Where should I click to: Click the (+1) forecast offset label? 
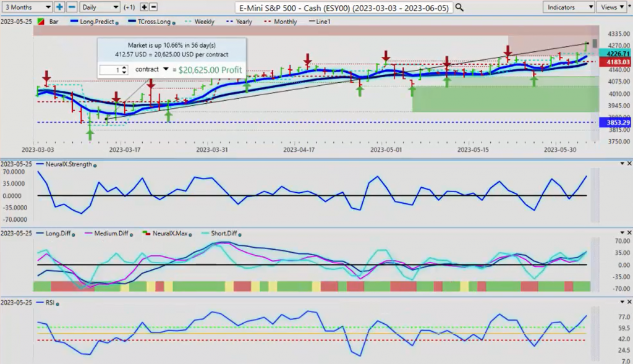click(129, 7)
